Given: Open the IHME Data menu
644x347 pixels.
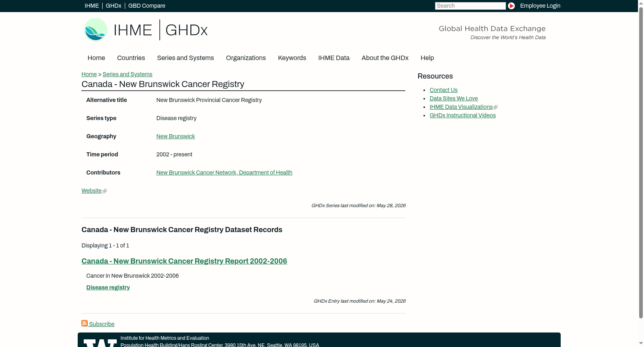Looking at the screenshot, I should [x=334, y=58].
